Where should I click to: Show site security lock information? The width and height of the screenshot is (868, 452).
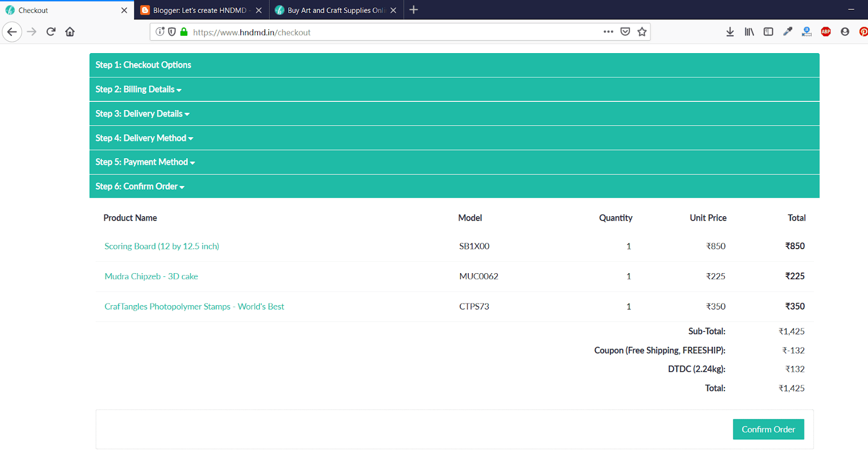click(184, 32)
